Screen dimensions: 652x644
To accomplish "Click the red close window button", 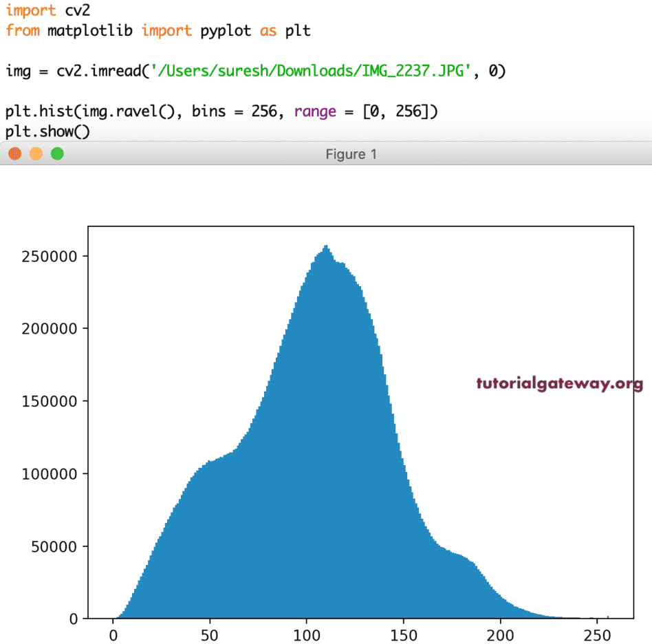I will click(15, 154).
